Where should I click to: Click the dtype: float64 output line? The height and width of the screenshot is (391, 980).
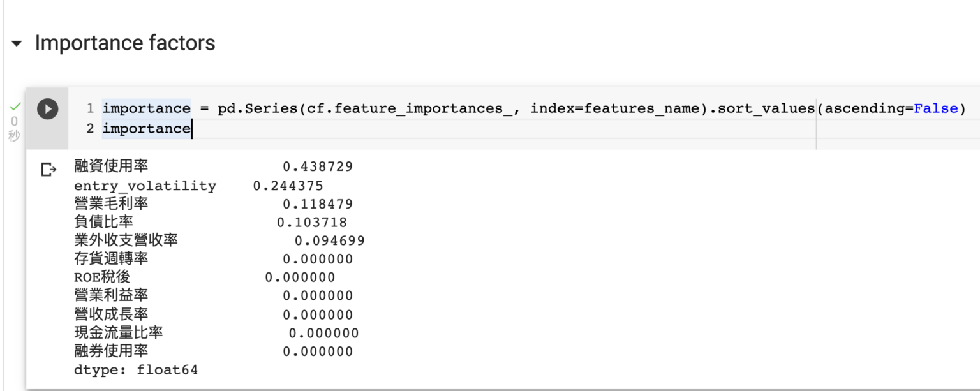(x=136, y=370)
